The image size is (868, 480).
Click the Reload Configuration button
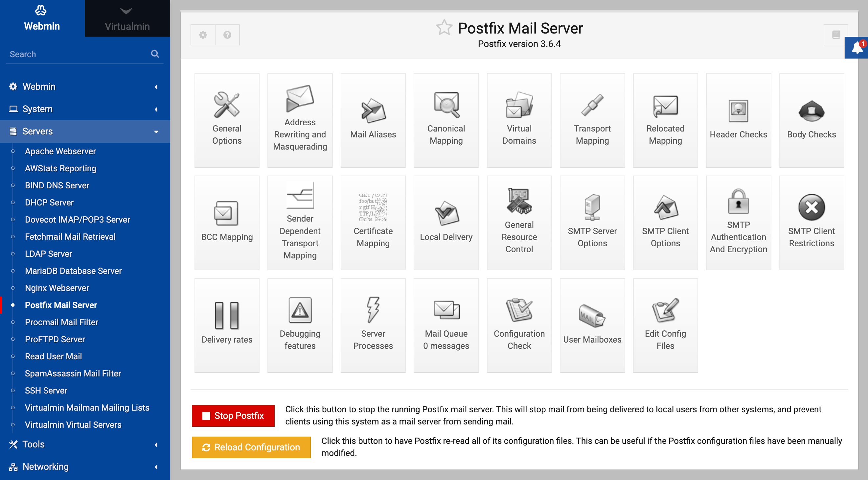tap(251, 447)
